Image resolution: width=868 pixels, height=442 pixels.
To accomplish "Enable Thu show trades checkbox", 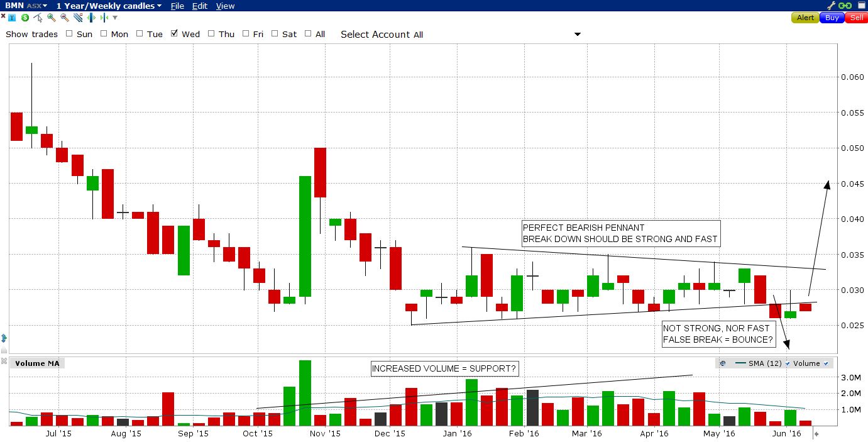I will tap(211, 34).
